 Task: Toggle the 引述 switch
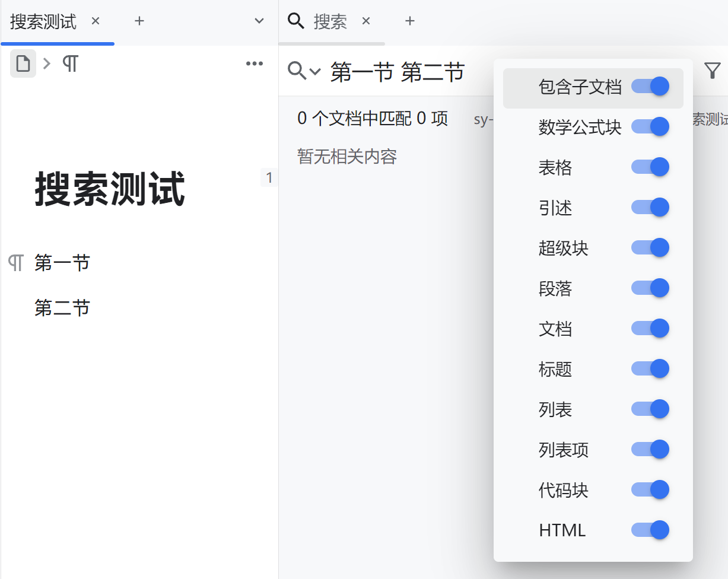[x=650, y=207]
